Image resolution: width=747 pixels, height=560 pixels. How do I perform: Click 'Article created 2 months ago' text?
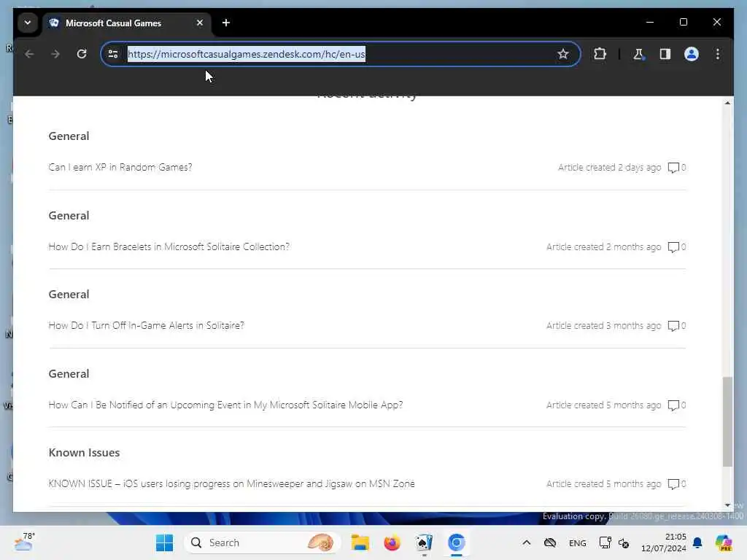point(603,246)
